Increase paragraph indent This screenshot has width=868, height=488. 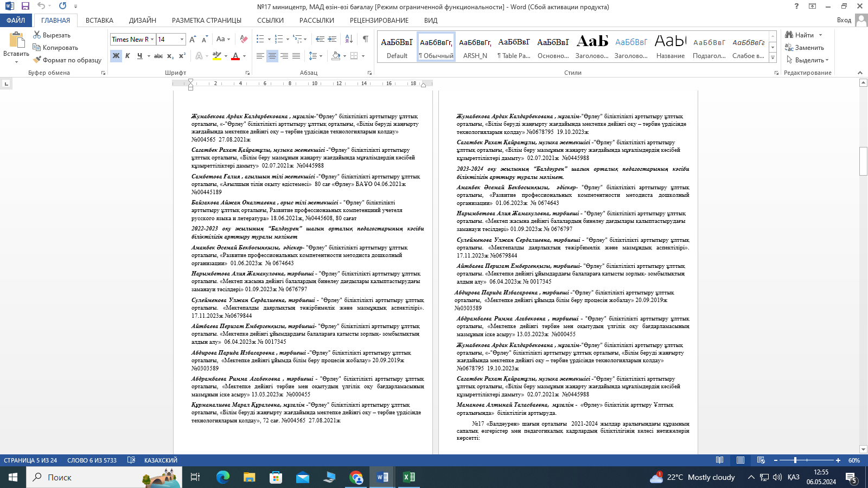click(x=332, y=39)
